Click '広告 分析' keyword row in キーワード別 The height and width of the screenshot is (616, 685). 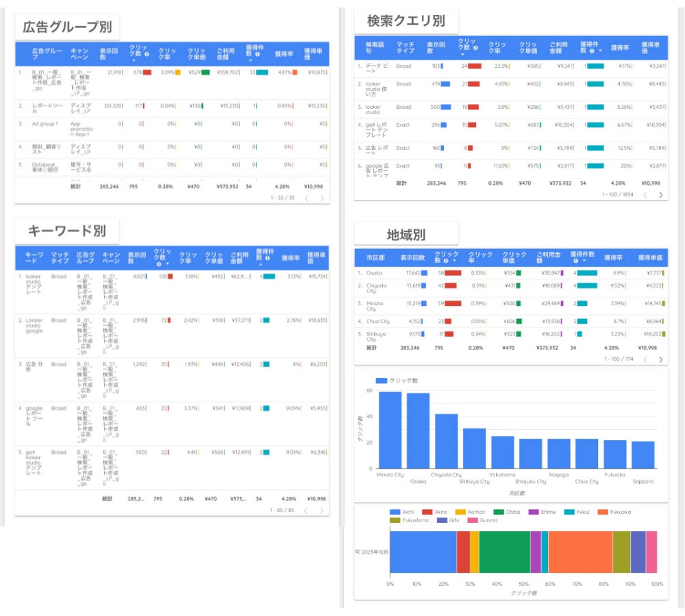(x=172, y=381)
